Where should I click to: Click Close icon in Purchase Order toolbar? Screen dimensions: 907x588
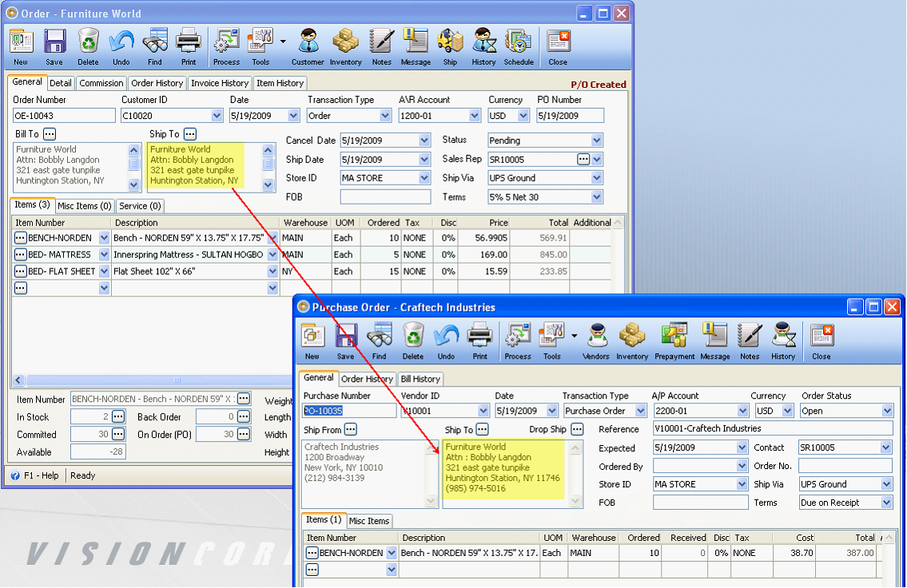821,341
